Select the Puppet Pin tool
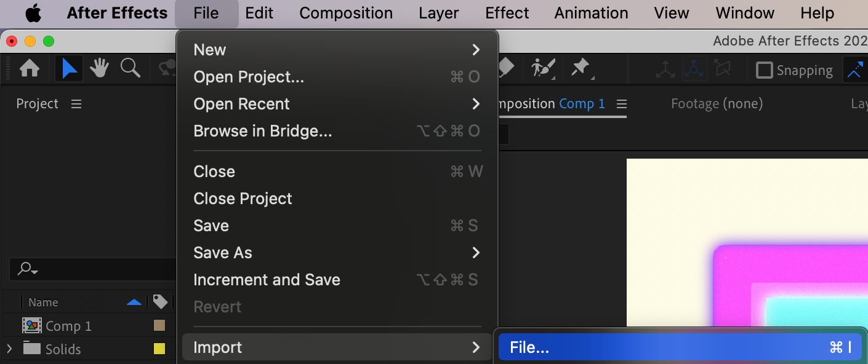 (580, 68)
